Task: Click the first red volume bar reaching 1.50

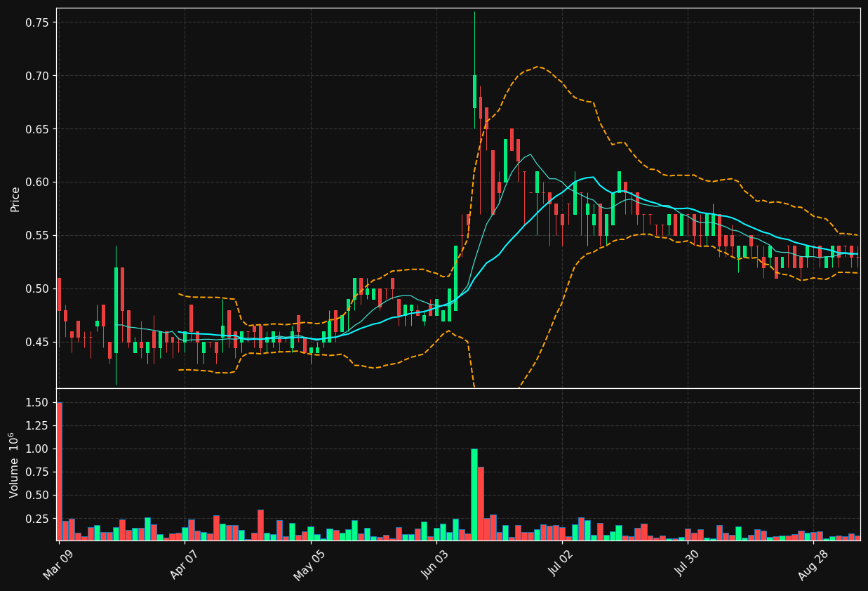Action: 59,471
